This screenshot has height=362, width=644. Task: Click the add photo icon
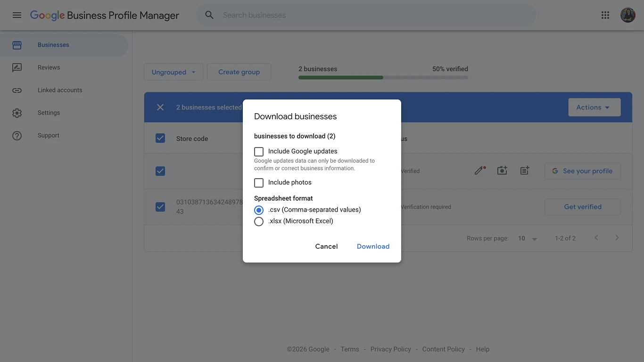coord(502,171)
